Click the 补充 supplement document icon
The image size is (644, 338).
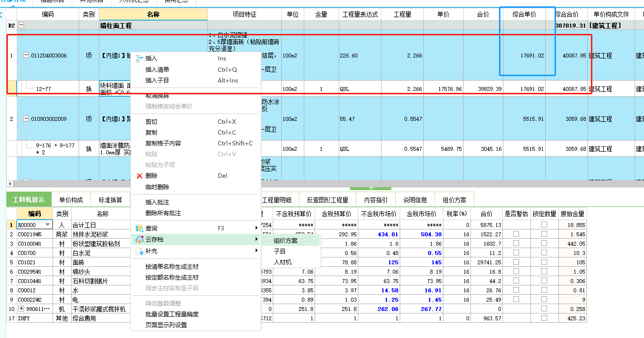pos(139,251)
